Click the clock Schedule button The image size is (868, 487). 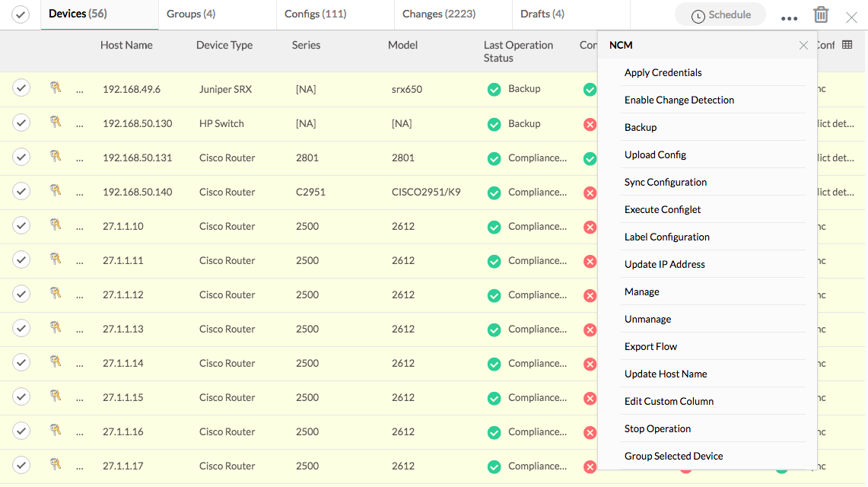click(720, 15)
